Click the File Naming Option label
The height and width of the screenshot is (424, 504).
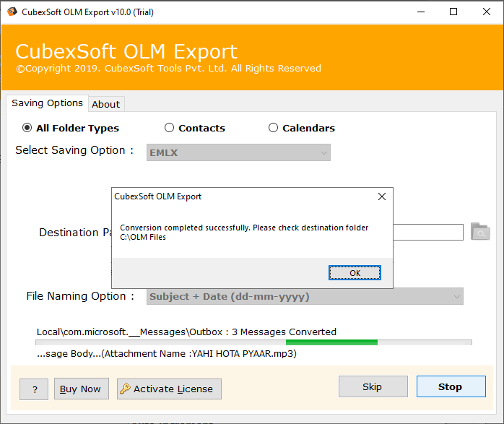(x=80, y=296)
